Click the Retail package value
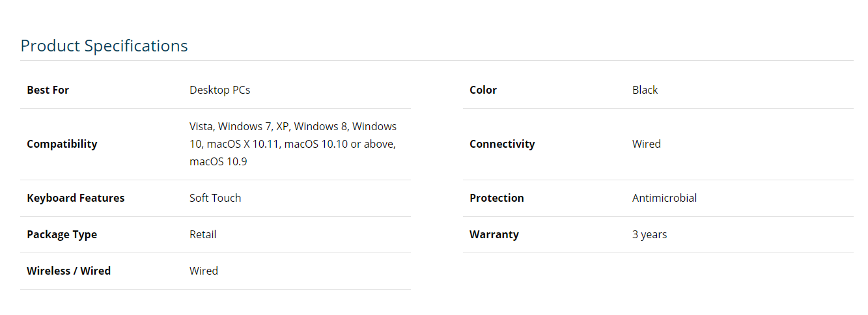 pos(203,234)
